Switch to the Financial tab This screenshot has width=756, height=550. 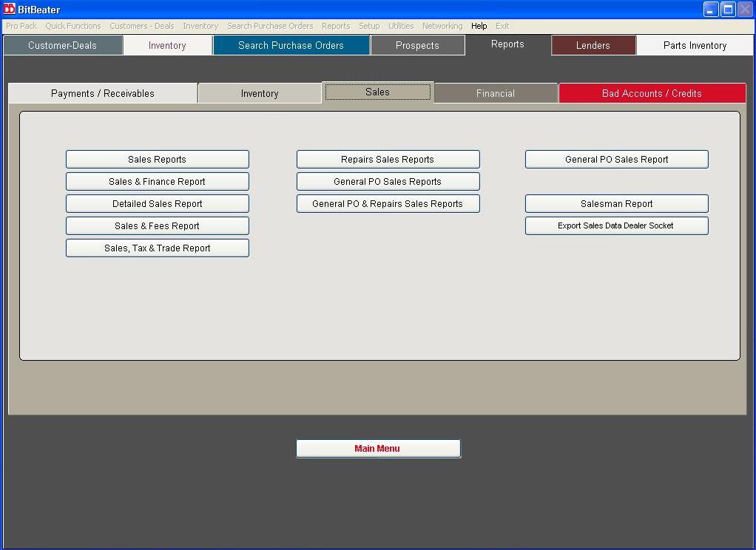click(x=495, y=93)
